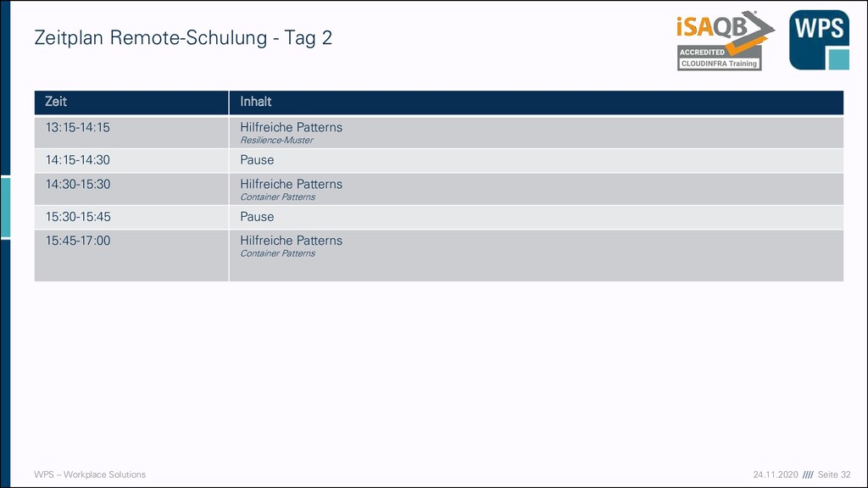
Task: Click the 13:15-14:15 time cell
Action: click(x=131, y=133)
